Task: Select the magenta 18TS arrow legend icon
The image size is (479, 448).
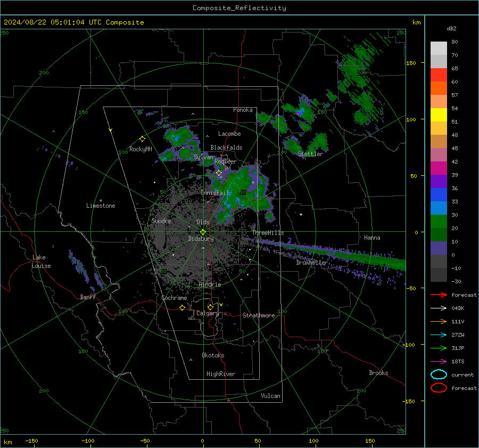Action: (x=439, y=362)
